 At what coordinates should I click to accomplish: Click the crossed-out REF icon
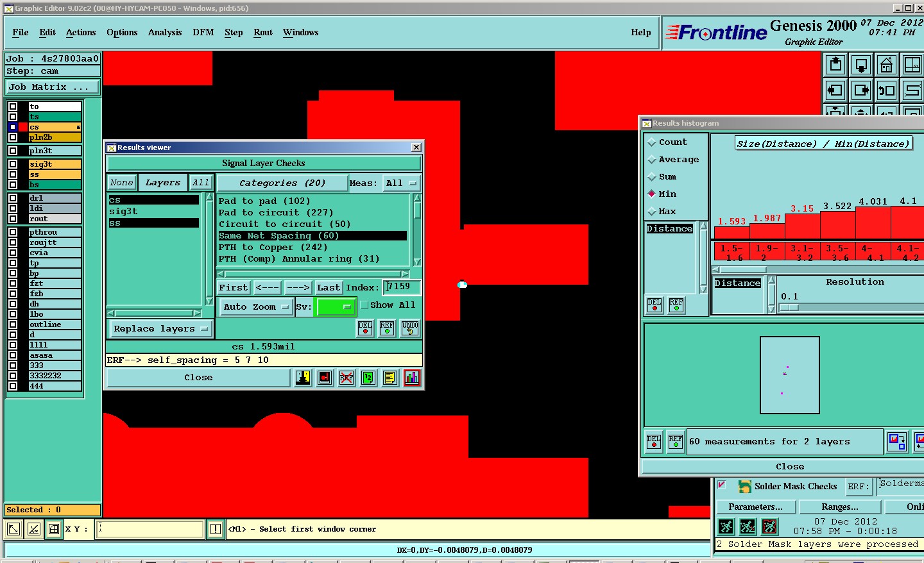(346, 378)
